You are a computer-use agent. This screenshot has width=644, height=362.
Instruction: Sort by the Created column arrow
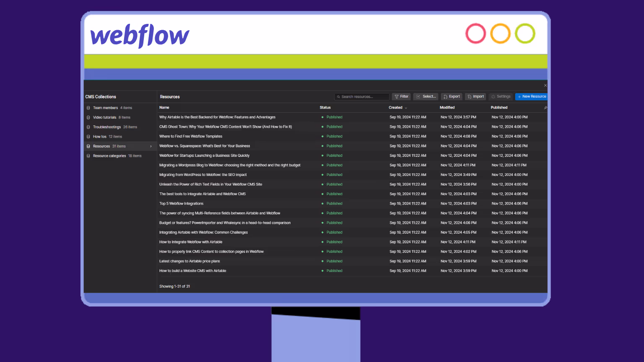click(406, 108)
